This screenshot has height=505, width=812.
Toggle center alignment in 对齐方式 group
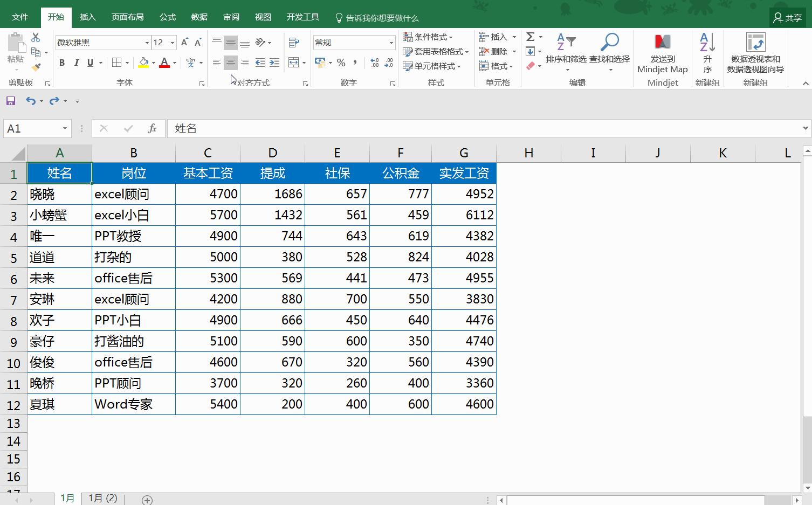pos(231,63)
